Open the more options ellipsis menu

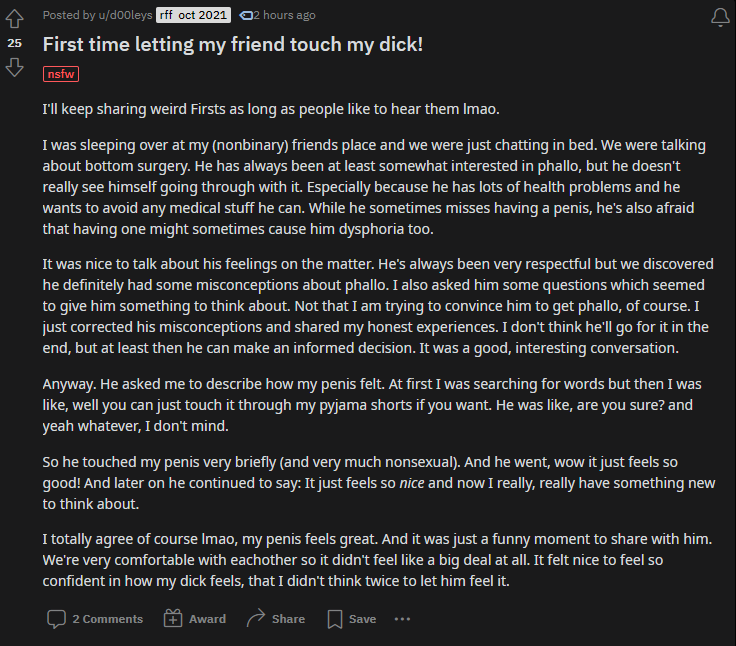coord(402,619)
